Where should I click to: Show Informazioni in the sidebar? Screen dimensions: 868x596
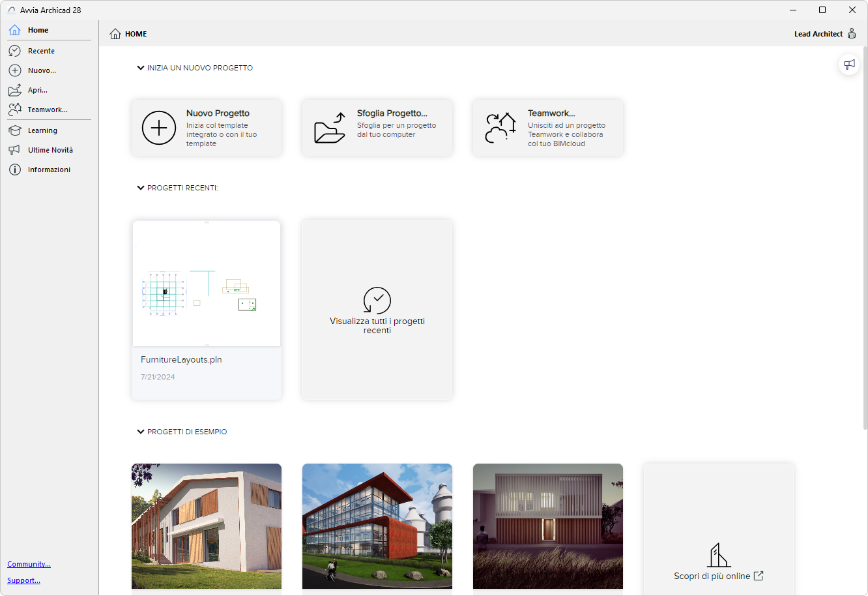(x=50, y=170)
